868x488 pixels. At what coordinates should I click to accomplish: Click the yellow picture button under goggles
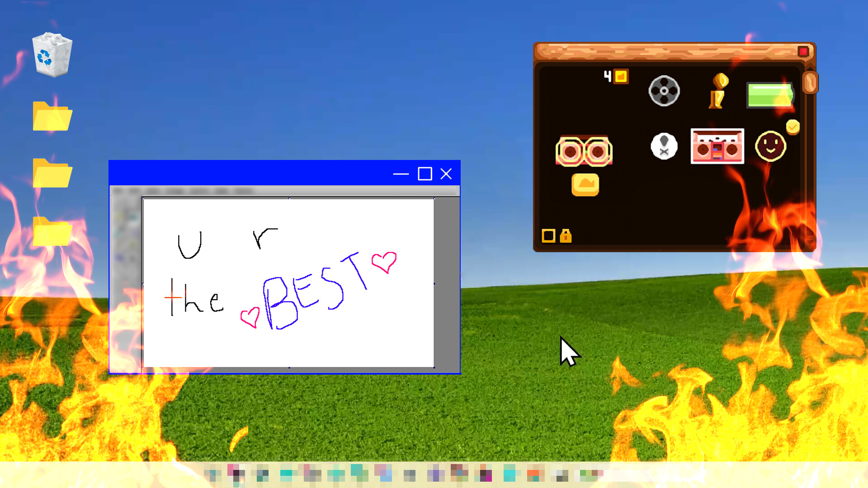pyautogui.click(x=585, y=185)
